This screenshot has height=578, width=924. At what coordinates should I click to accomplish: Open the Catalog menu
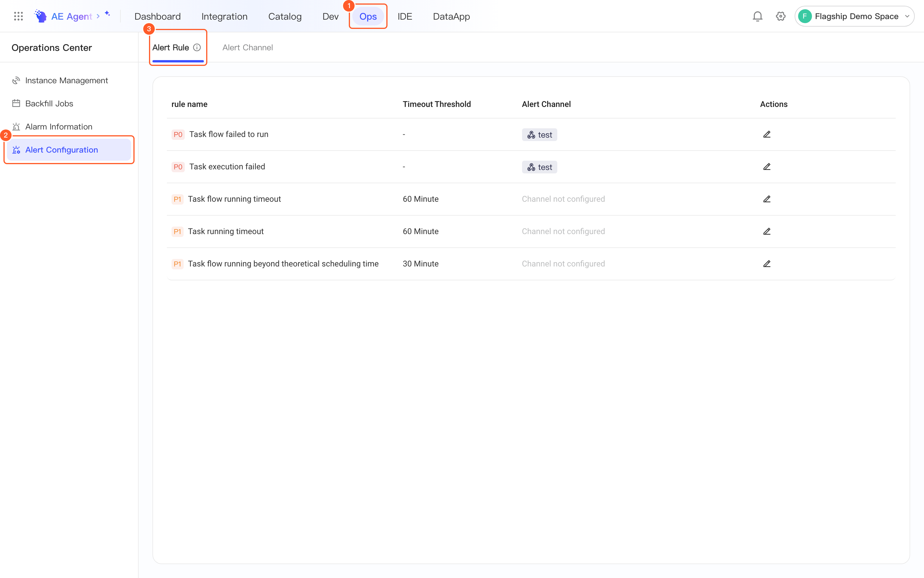pyautogui.click(x=285, y=16)
